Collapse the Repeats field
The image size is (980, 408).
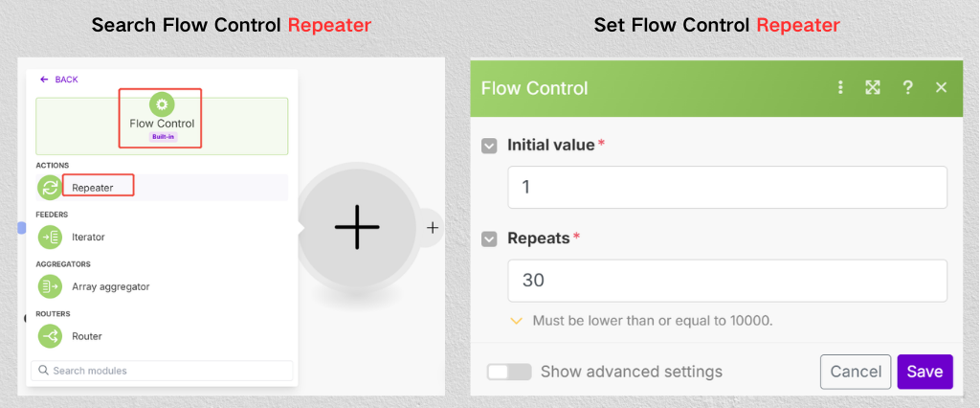click(x=489, y=238)
